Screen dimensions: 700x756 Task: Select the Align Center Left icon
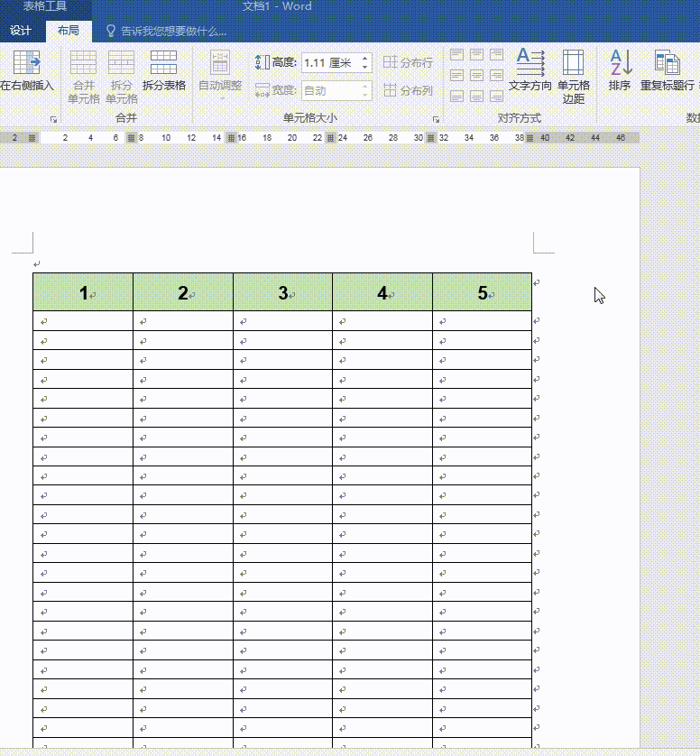point(456,75)
